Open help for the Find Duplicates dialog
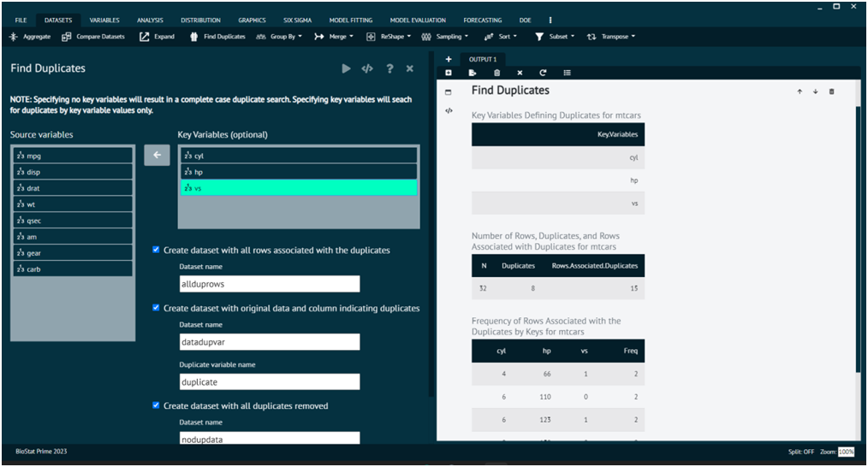The height and width of the screenshot is (467, 868). (x=389, y=68)
